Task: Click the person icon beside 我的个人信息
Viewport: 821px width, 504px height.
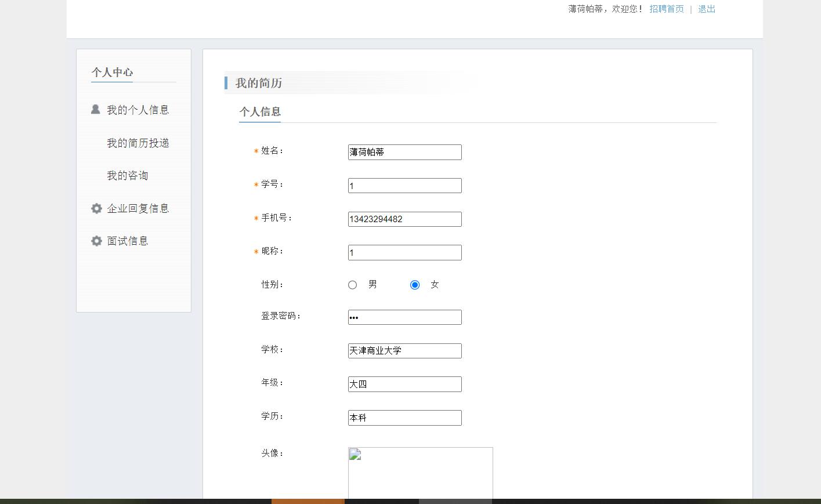Action: pos(96,109)
